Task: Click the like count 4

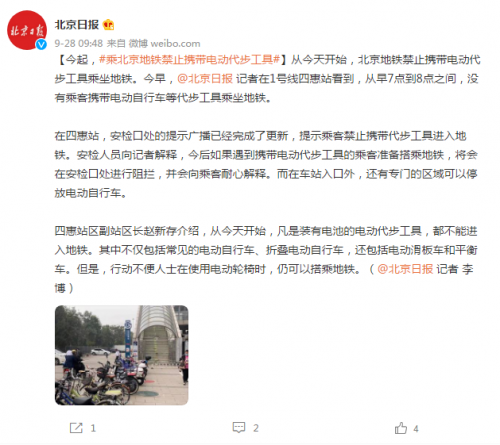Action: tap(416, 428)
